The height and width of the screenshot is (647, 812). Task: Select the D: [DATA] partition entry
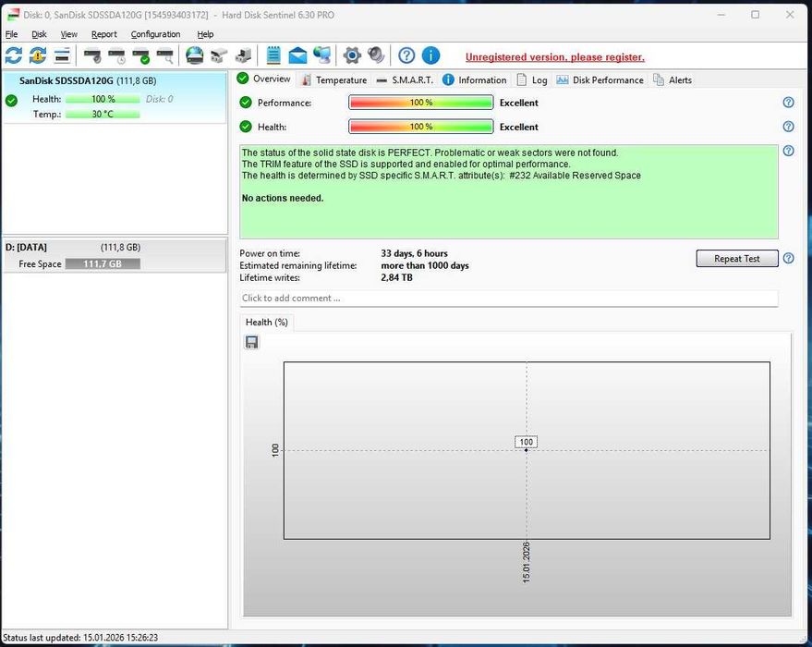114,255
